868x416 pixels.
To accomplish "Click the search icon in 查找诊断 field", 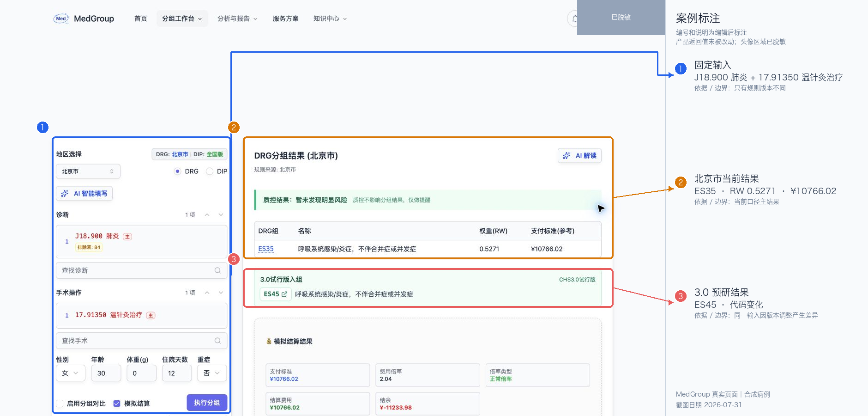I will point(217,270).
